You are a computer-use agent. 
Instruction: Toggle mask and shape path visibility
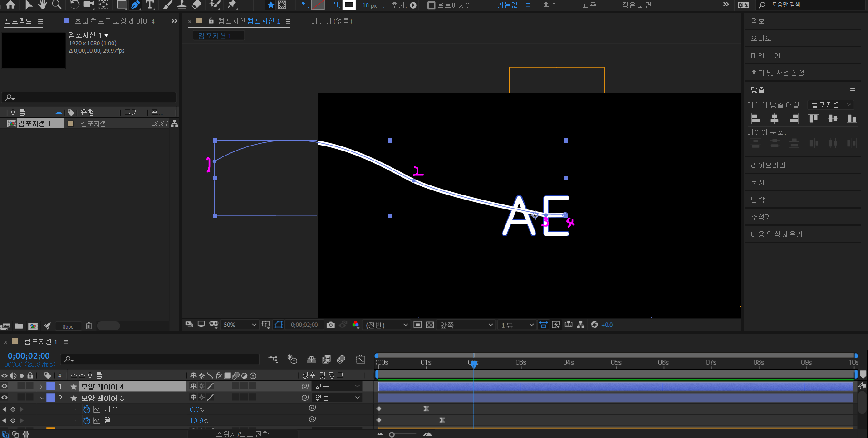(x=279, y=325)
